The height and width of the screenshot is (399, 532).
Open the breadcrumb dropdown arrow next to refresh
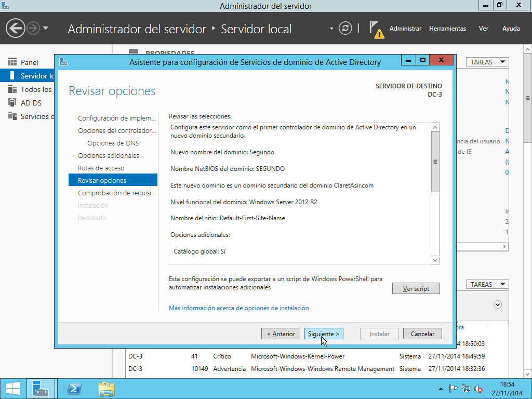331,29
